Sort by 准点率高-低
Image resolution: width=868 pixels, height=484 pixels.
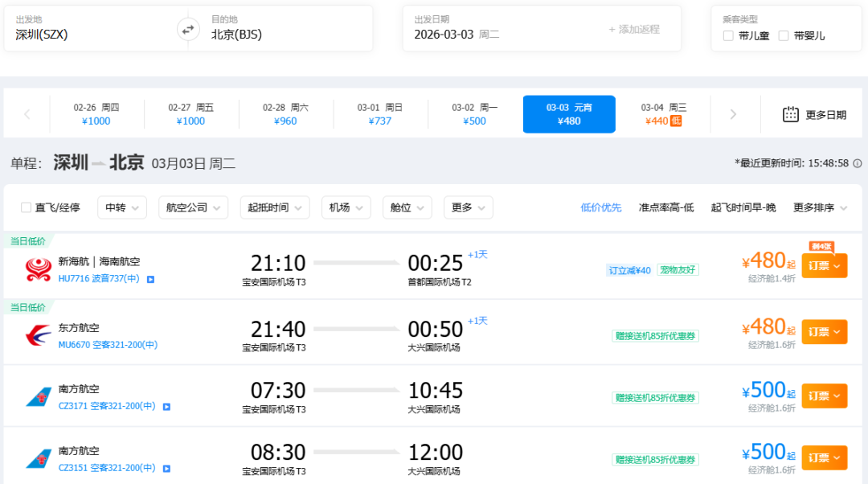tap(665, 207)
